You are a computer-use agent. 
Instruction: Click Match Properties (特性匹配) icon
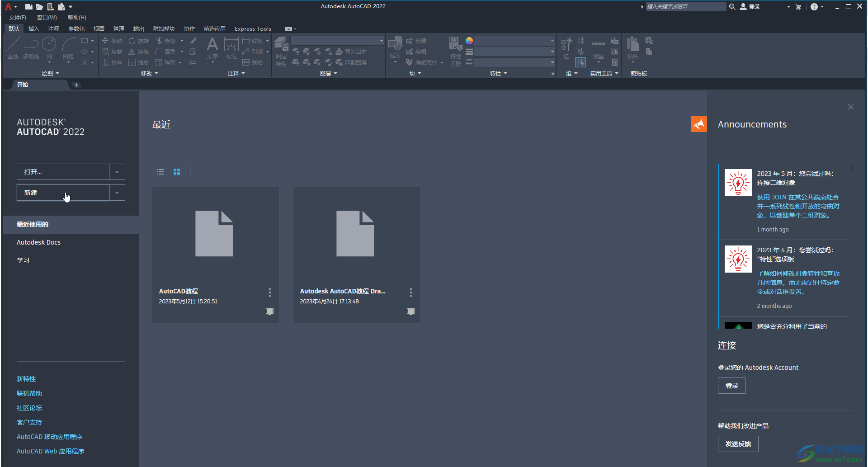(456, 51)
